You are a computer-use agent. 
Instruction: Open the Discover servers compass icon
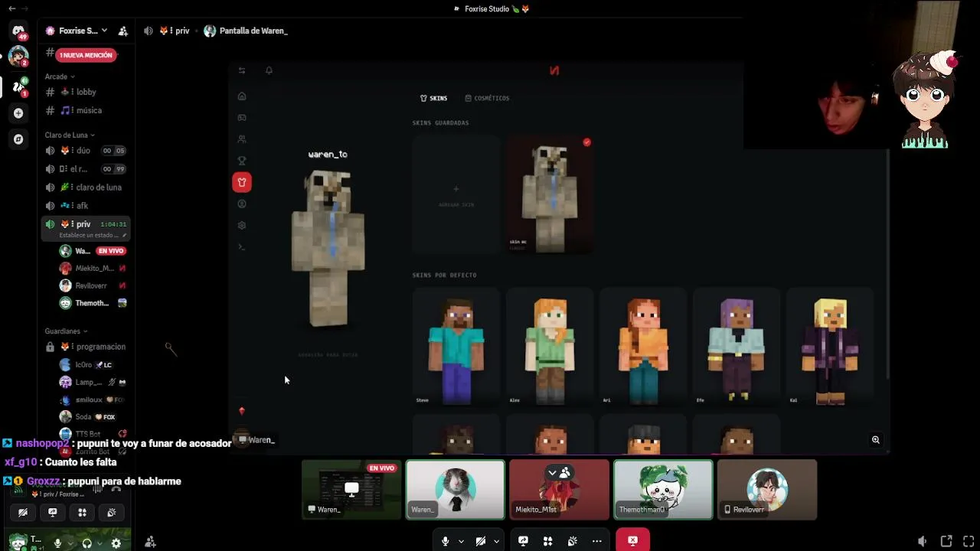pyautogui.click(x=18, y=139)
